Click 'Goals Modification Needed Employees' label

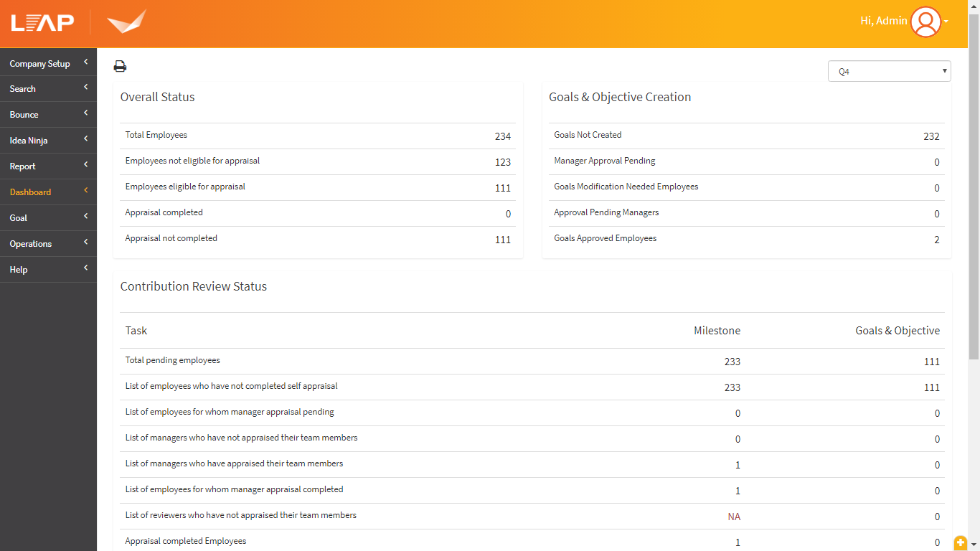pyautogui.click(x=626, y=187)
